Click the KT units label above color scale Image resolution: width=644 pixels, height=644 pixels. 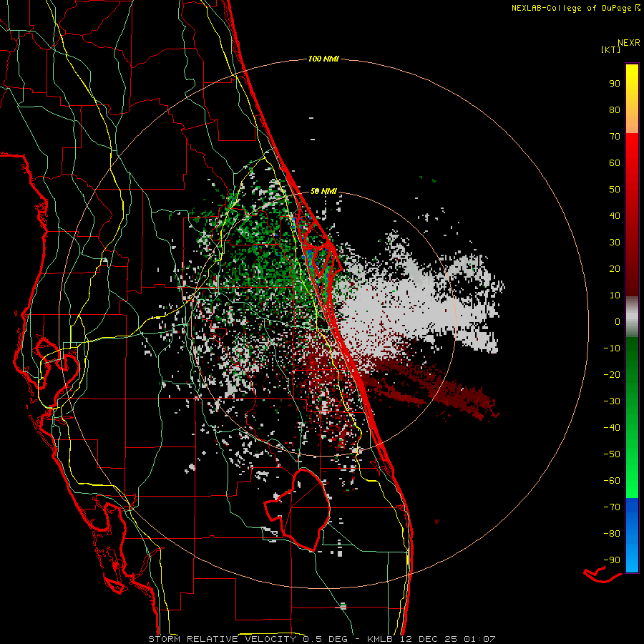[x=610, y=49]
